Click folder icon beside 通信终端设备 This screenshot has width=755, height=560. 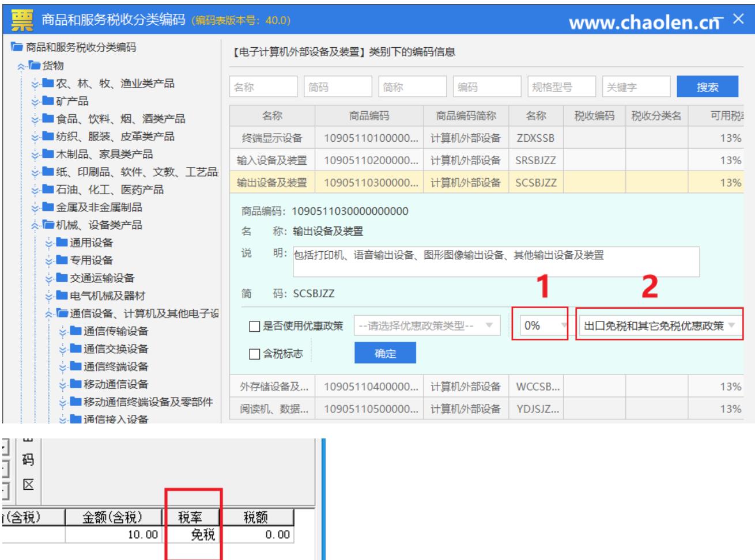pos(76,366)
